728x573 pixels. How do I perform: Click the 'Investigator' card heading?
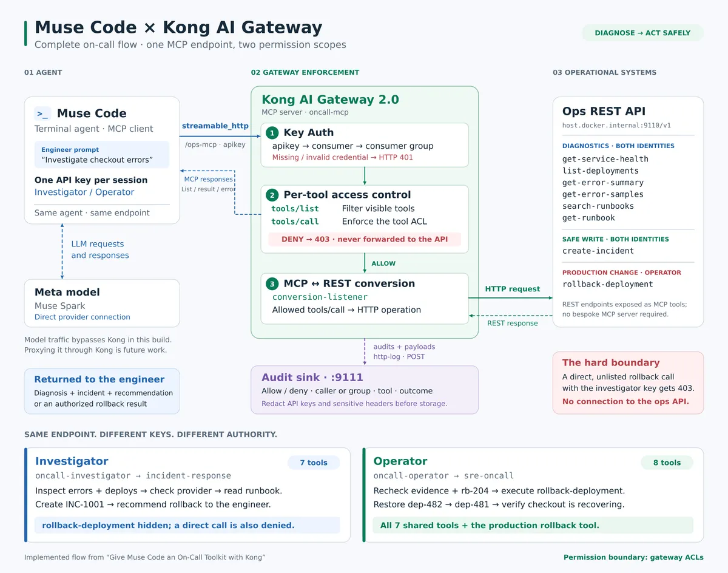point(72,461)
